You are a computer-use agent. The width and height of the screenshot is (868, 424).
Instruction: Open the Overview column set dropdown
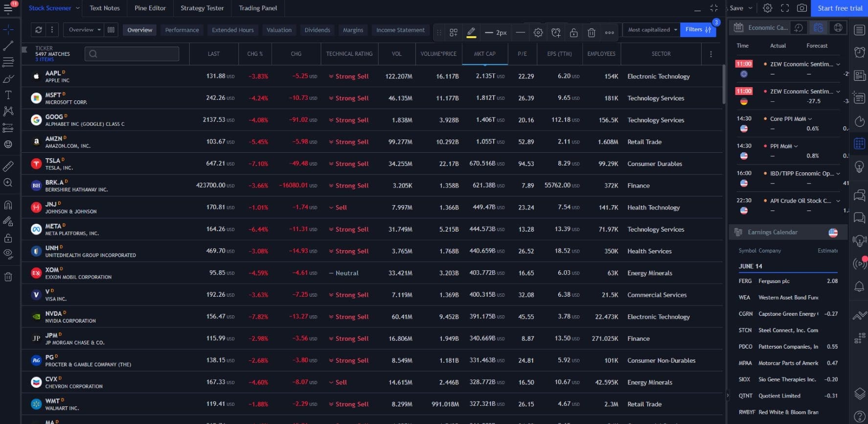click(84, 30)
